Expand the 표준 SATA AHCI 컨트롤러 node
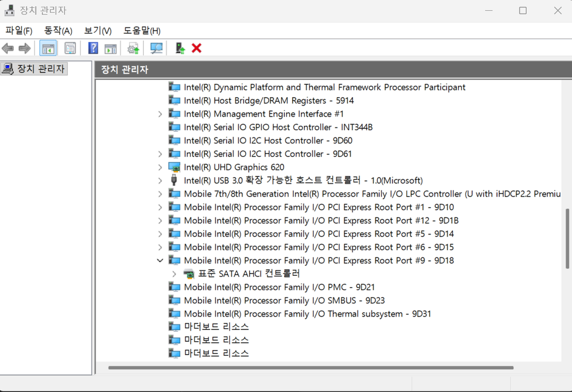Image resolution: width=572 pixels, height=392 pixels. [x=174, y=274]
